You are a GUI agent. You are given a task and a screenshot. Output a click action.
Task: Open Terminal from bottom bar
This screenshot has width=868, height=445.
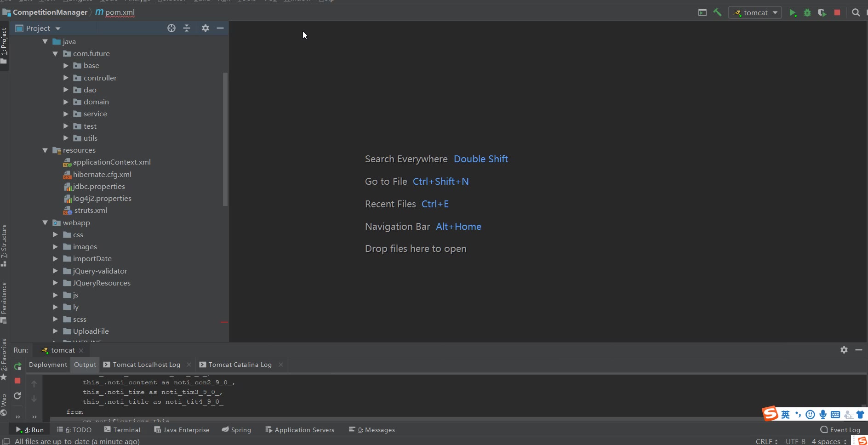click(x=122, y=430)
